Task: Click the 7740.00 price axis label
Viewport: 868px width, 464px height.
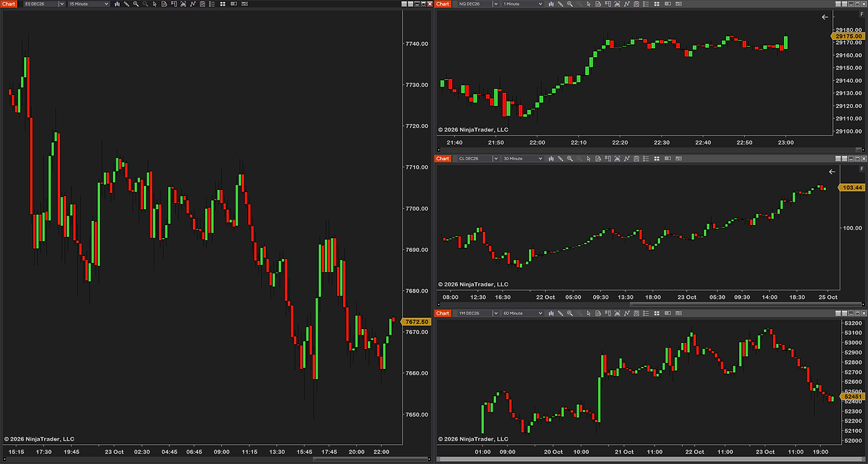Action: point(418,43)
